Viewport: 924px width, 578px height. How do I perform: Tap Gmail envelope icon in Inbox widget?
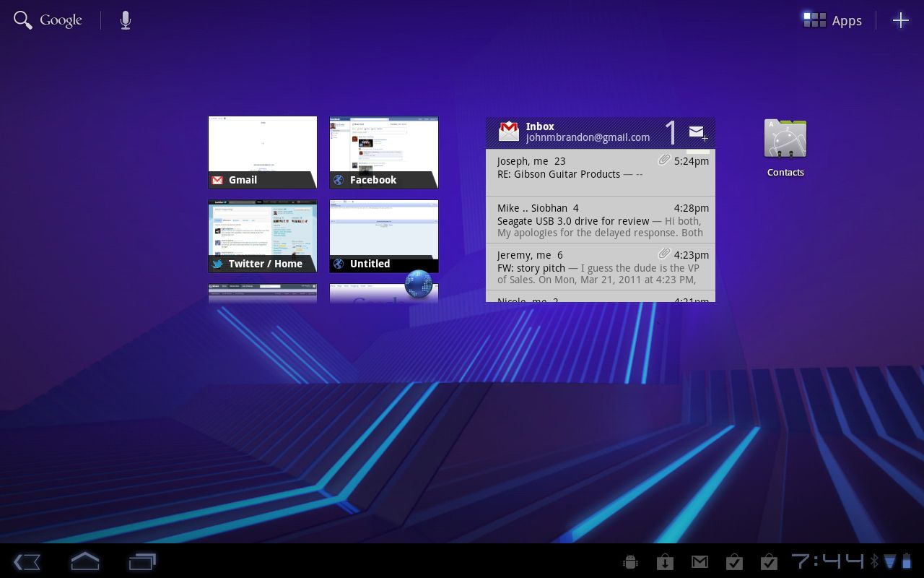click(x=509, y=131)
